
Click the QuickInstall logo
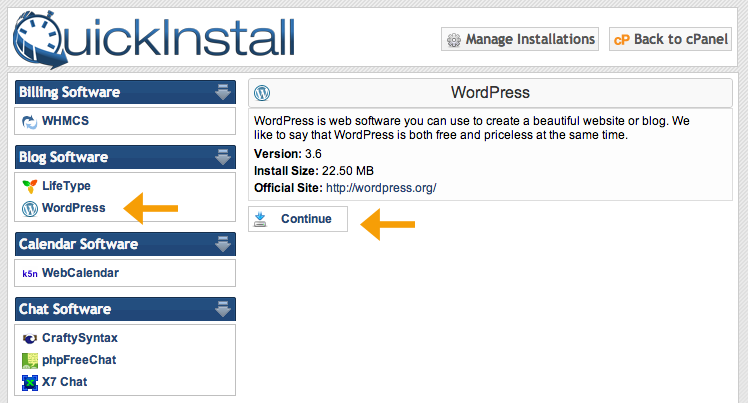coord(154,40)
